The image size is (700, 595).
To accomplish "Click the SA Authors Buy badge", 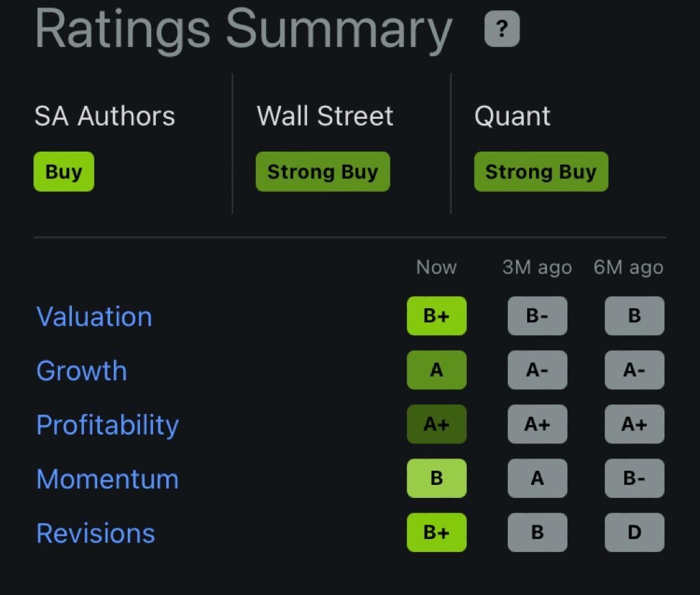I will pos(64,171).
